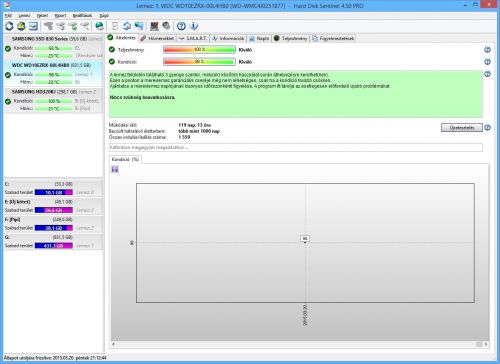Select the SAMSUNG SSD 830 Series disk

pyautogui.click(x=53, y=47)
